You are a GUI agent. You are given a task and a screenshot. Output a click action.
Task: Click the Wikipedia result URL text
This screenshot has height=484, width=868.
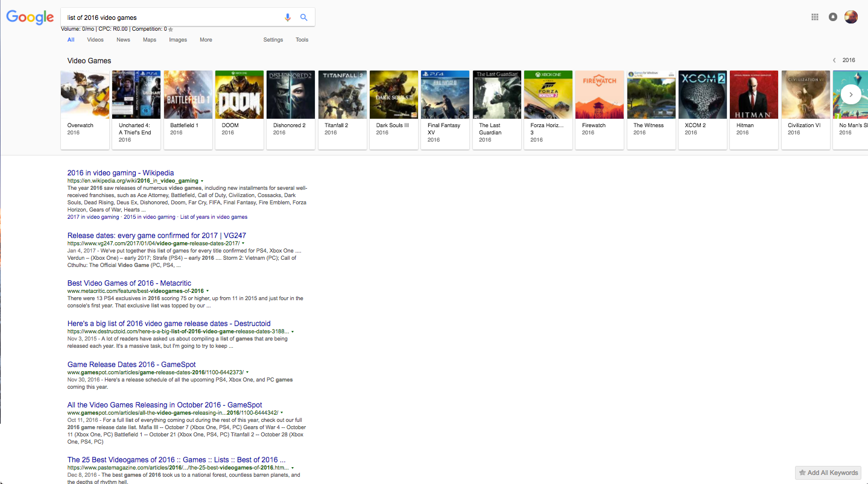coord(133,181)
